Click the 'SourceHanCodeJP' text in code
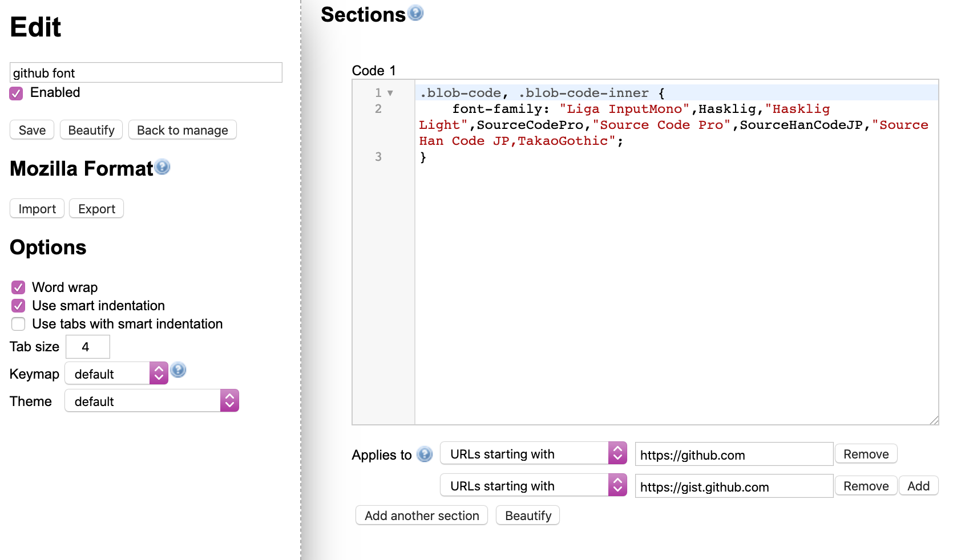Viewport: 953px width, 560px height. pyautogui.click(x=801, y=125)
